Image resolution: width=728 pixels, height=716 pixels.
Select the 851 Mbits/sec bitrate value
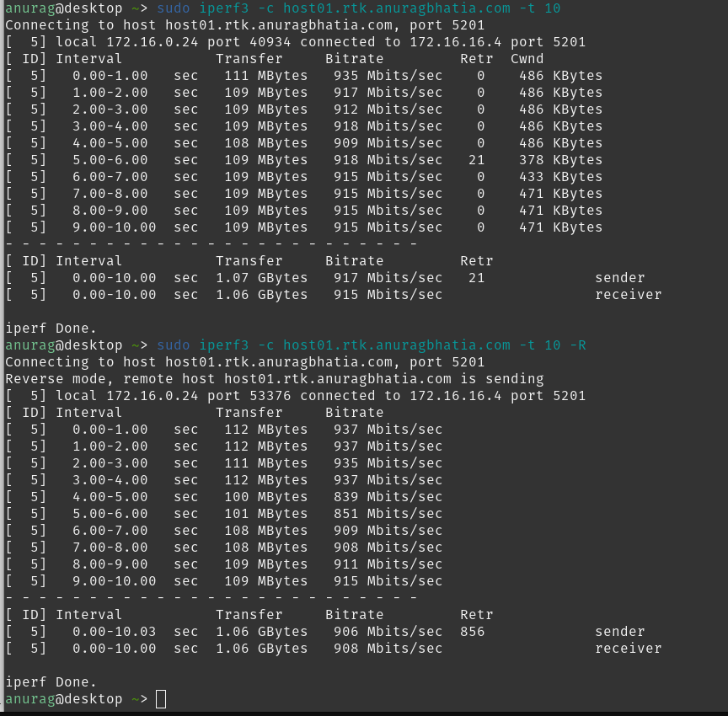[x=388, y=514]
